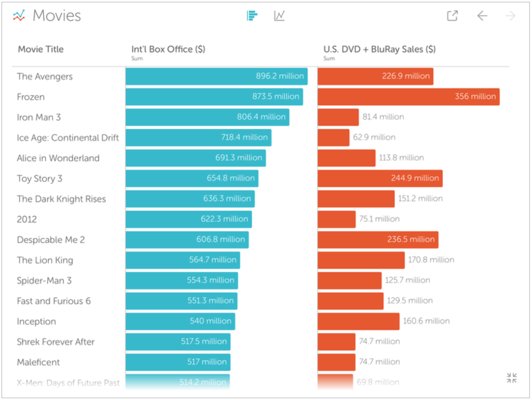Select The Lion King 170.8 million bar
Viewport: 532px width, 400px height.
tap(361, 260)
